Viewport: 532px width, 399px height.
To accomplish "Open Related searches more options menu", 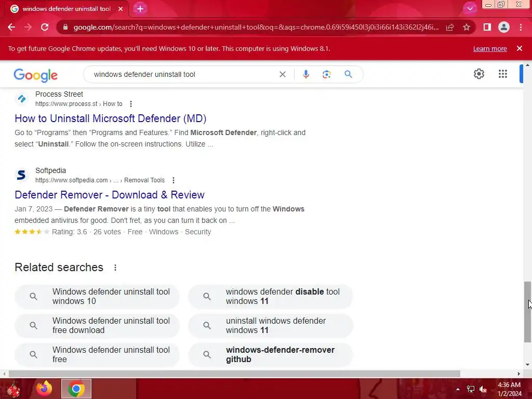I will 115,268.
